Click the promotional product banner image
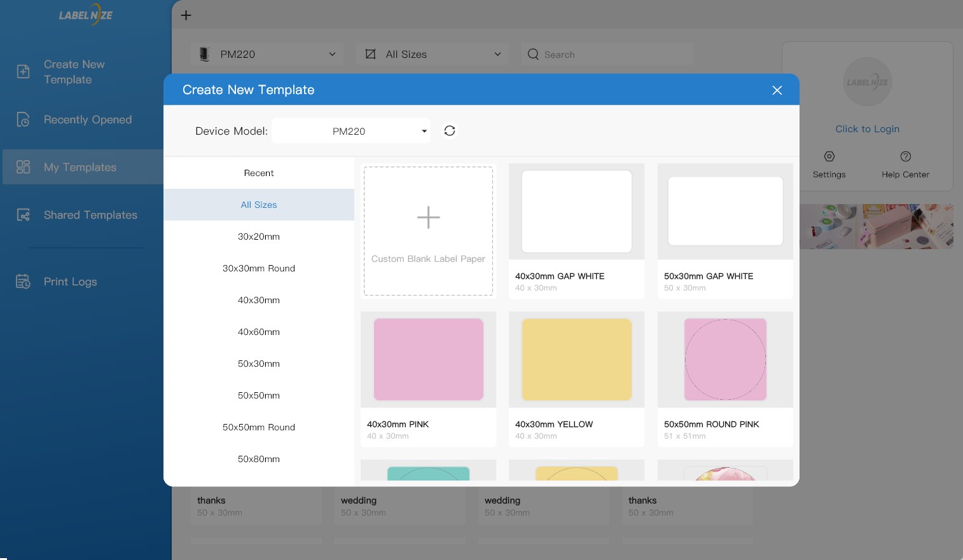Image resolution: width=963 pixels, height=560 pixels. click(876, 226)
